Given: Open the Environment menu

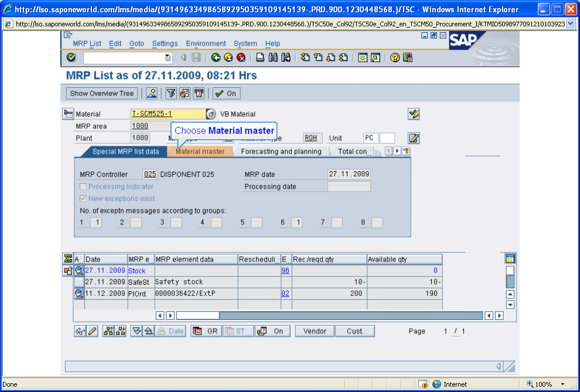Looking at the screenshot, I should coord(206,43).
